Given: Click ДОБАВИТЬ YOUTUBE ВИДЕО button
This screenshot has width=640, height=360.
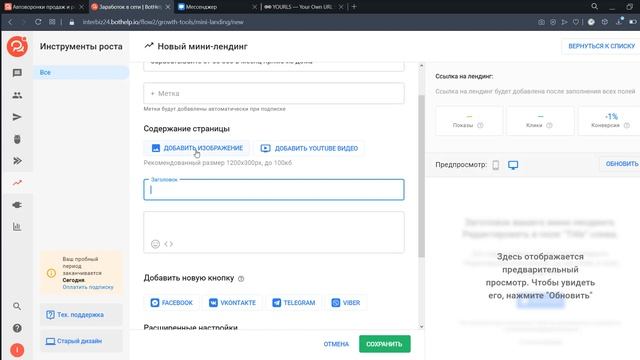Looking at the screenshot, I should coord(309,148).
